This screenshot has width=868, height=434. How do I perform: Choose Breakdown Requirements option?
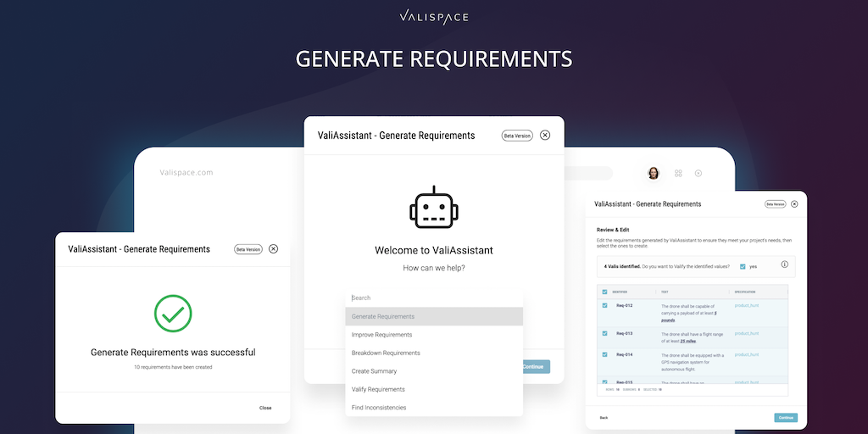coord(434,353)
